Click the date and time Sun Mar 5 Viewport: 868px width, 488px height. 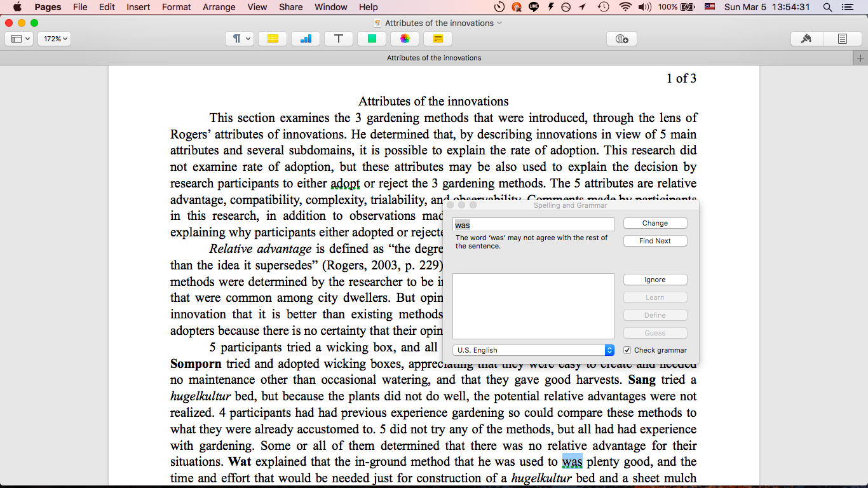pyautogui.click(x=767, y=7)
